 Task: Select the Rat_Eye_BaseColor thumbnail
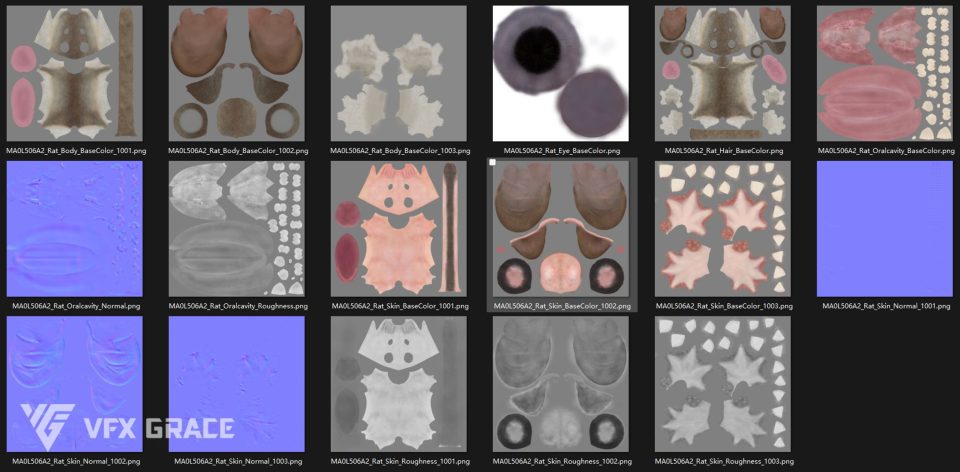(561, 73)
